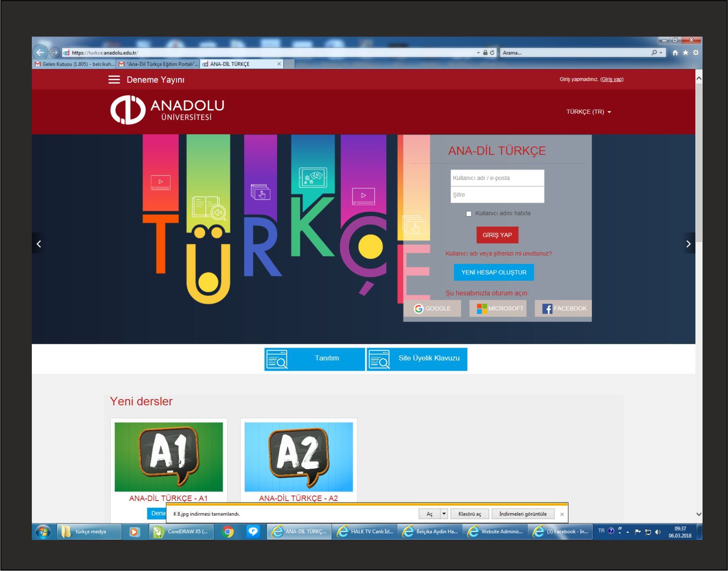Open Site Üyelik Klavuzu button
This screenshot has width=728, height=571.
click(417, 359)
